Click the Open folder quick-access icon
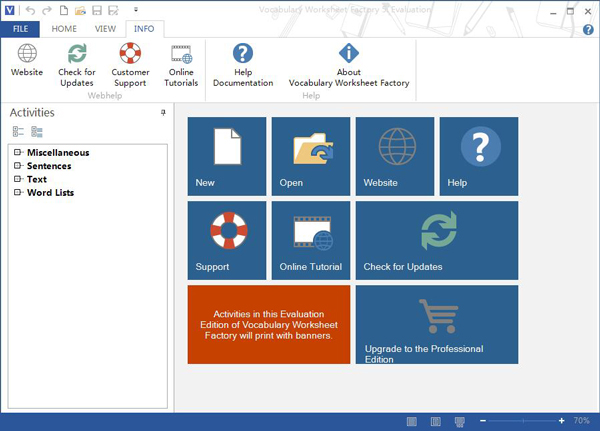The width and height of the screenshot is (600, 431). 80,10
